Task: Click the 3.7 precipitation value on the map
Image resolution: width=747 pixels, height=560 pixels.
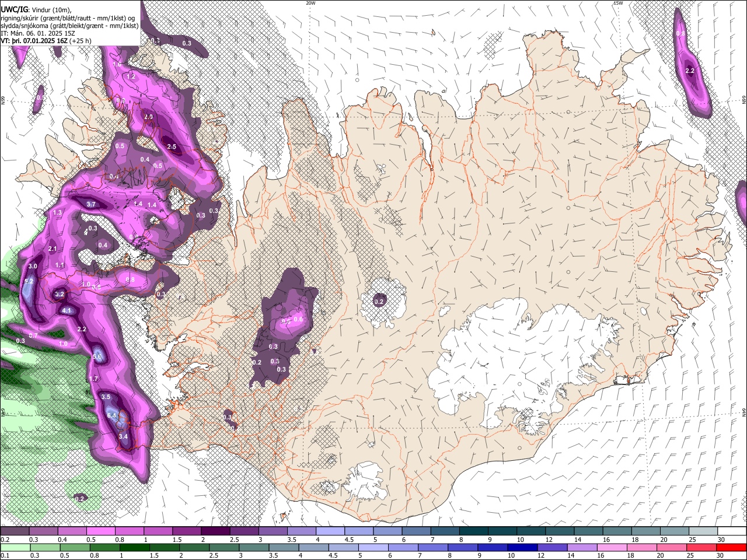Action: pos(91,204)
